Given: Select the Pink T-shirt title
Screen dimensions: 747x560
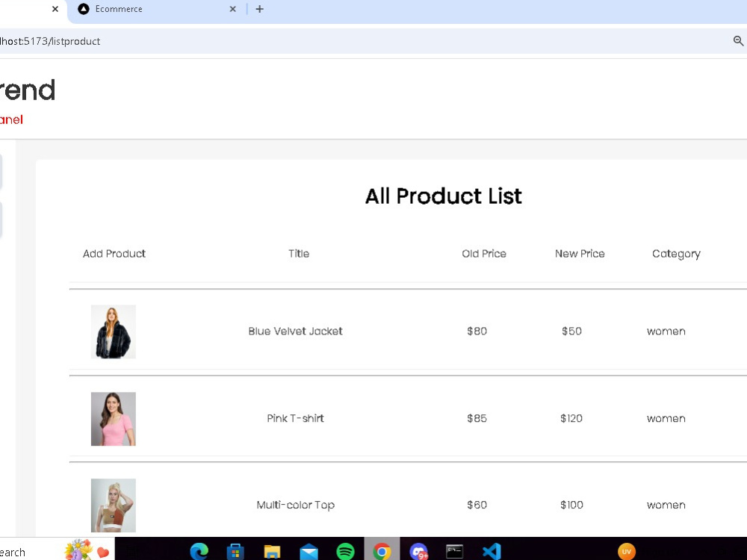Looking at the screenshot, I should tap(295, 419).
